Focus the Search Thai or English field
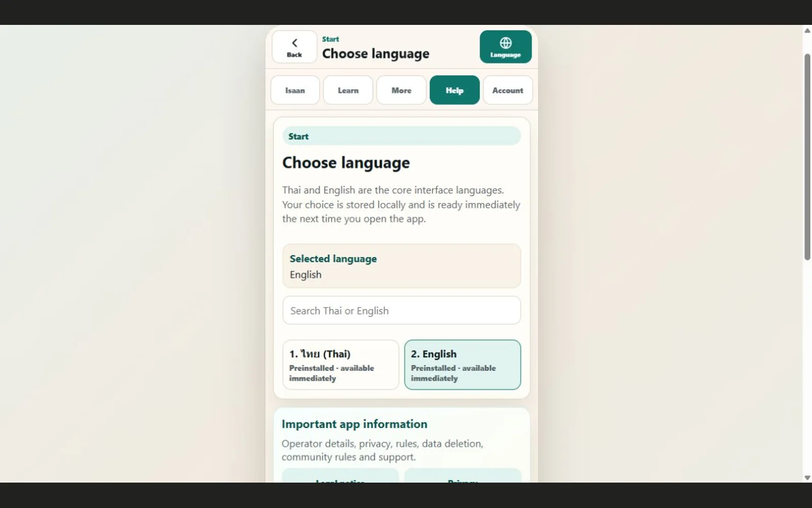Screen dimensions: 812x508 tap(401, 310)
